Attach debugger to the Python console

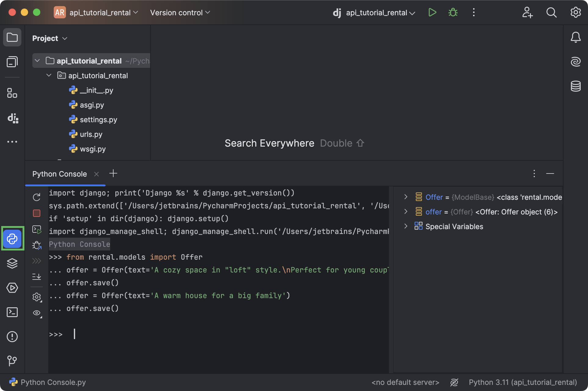coord(37,245)
